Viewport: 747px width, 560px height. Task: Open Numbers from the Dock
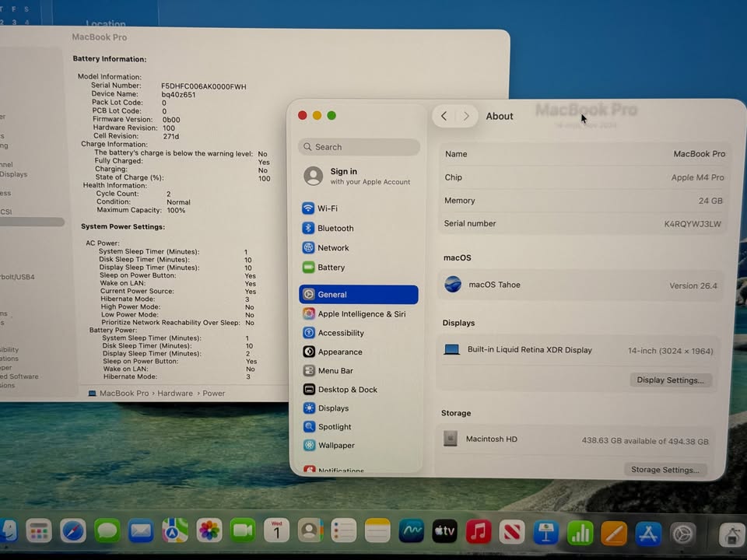[x=580, y=533]
